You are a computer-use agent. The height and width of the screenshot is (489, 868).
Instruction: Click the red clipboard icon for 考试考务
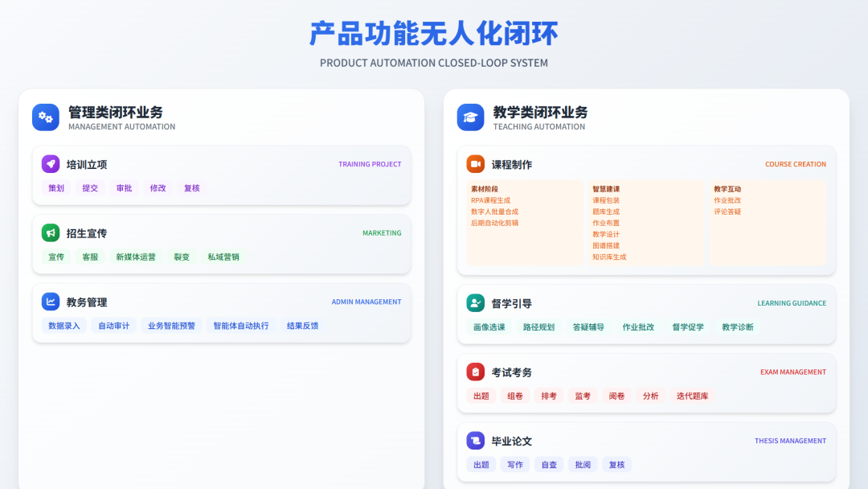(x=476, y=372)
